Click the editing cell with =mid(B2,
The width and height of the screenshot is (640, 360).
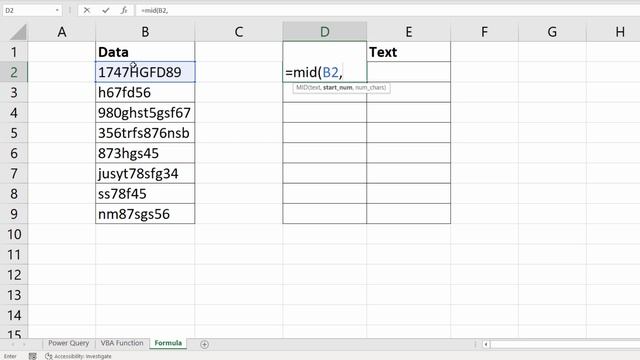pyautogui.click(x=324, y=72)
